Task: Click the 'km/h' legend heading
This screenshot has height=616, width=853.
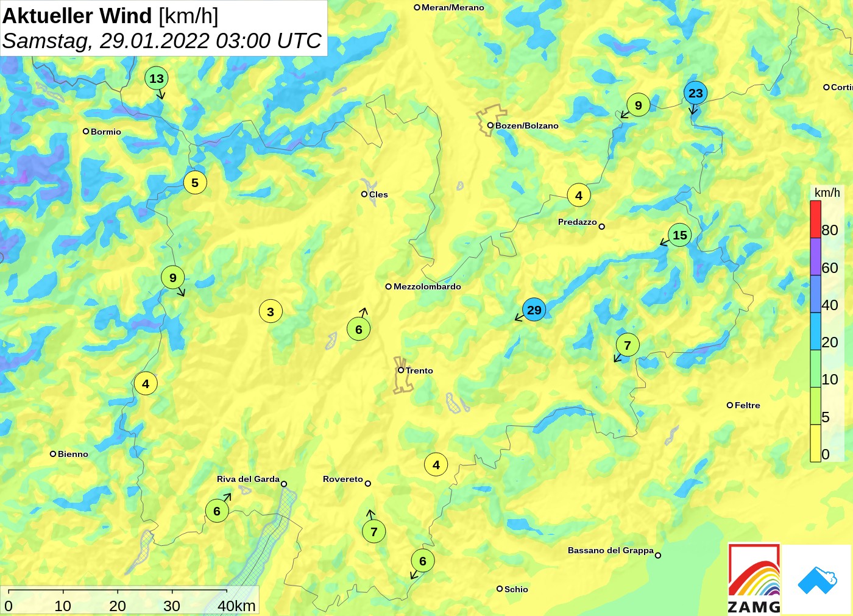Action: [x=827, y=193]
